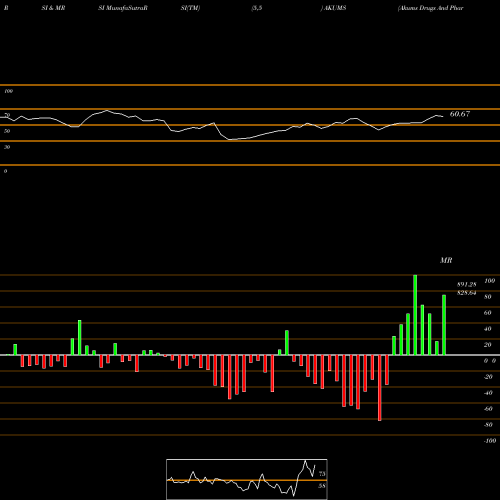Click the '891.28' value label
This screenshot has height=500, width=500.
click(x=467, y=285)
